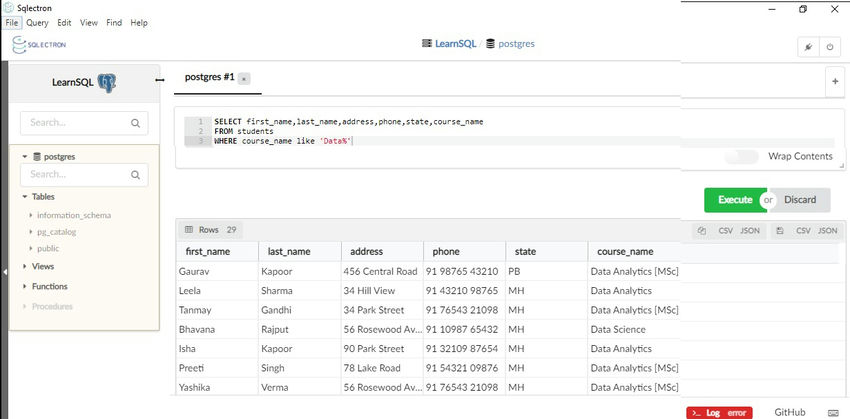Expand the Views section
This screenshot has height=419, width=850.
pos(25,267)
